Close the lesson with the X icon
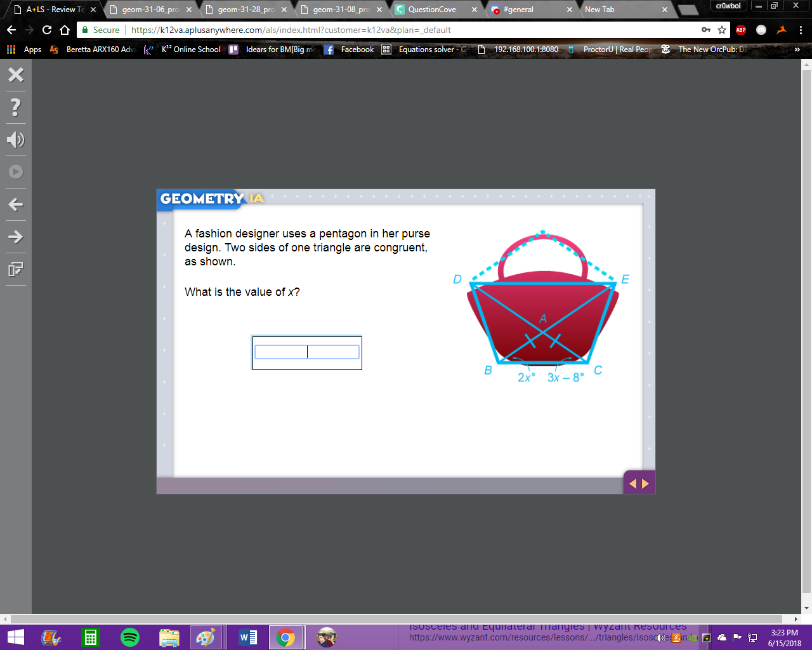The image size is (812, 650). pos(16,75)
